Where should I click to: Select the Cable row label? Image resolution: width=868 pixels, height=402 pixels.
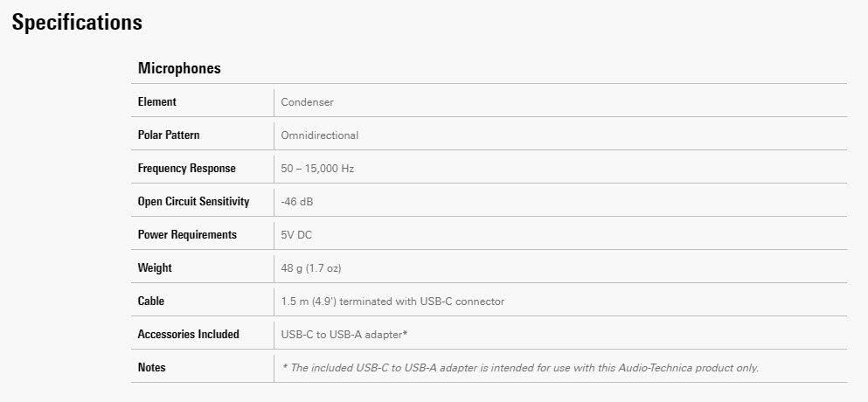(x=151, y=301)
